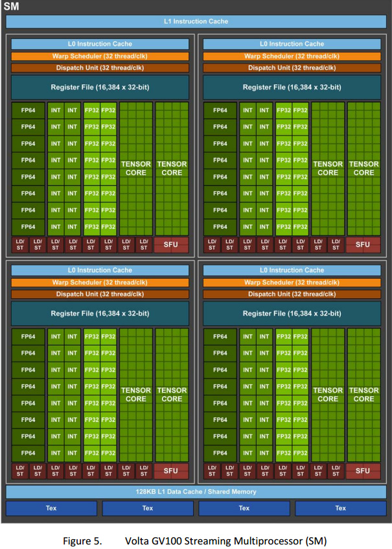Select the 'Figure 5.' caption label
The height and width of the screenshot is (549, 392).
tap(82, 541)
